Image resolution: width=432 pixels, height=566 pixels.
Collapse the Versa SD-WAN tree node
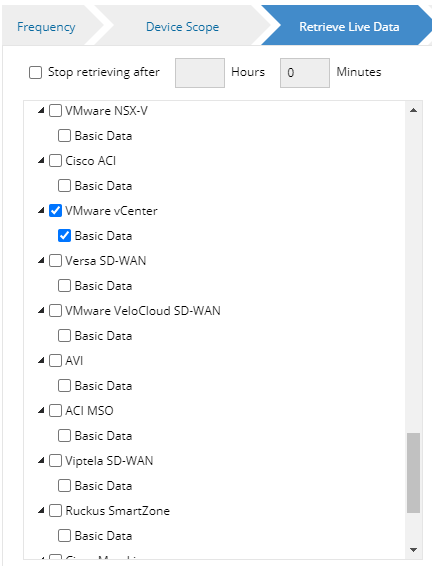41,261
